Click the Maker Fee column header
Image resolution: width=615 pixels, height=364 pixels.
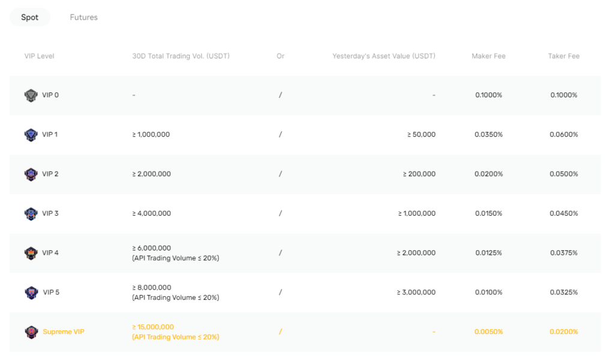tap(488, 55)
